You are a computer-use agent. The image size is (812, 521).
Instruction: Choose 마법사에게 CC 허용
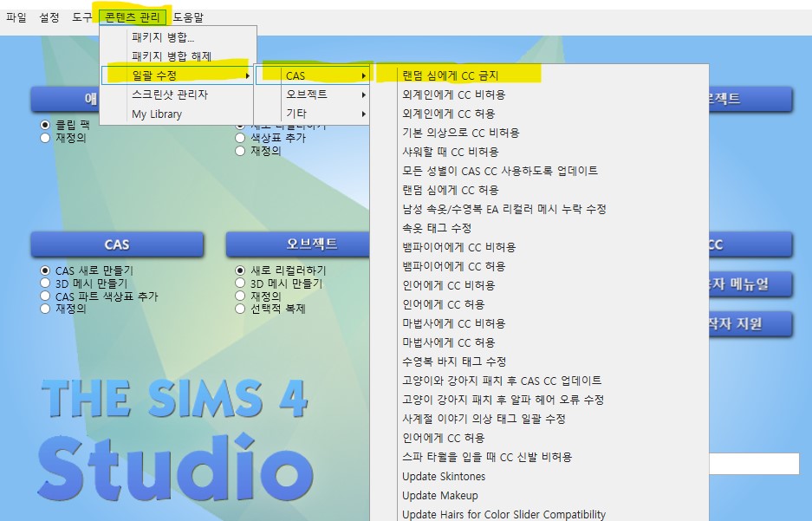[x=539, y=342]
